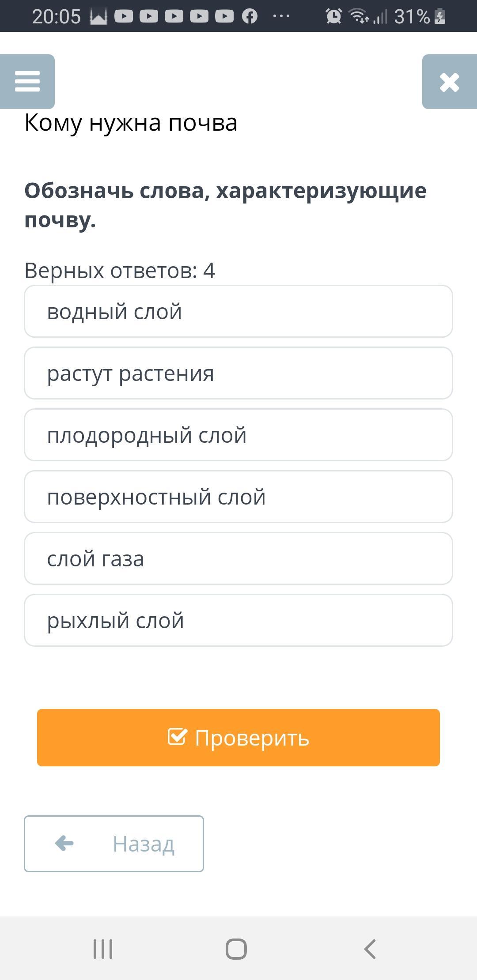
Task: Tap the battery indicator icon
Action: point(440,17)
